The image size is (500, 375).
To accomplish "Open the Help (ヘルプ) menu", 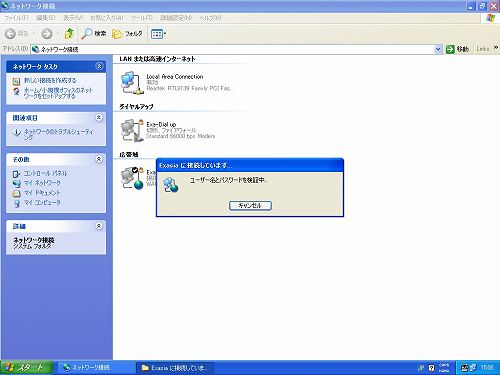I will 210,18.
